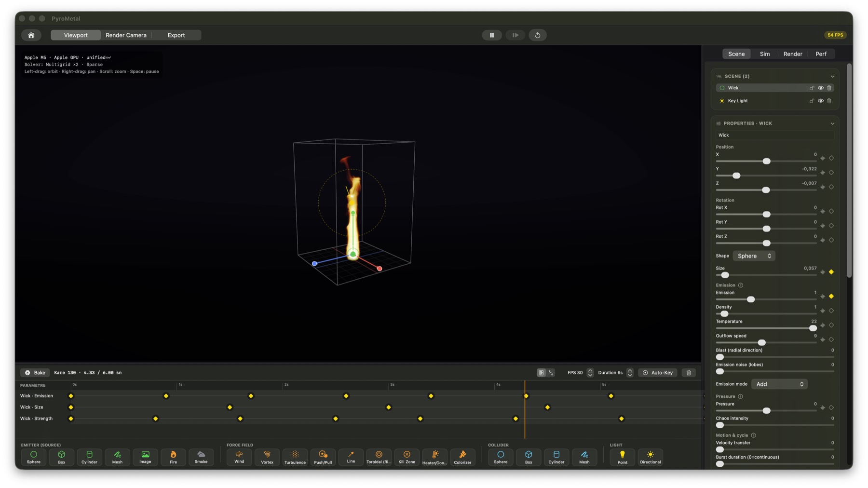Adjust the FPS 30 stepper
This screenshot has width=868, height=488.
pyautogui.click(x=590, y=373)
